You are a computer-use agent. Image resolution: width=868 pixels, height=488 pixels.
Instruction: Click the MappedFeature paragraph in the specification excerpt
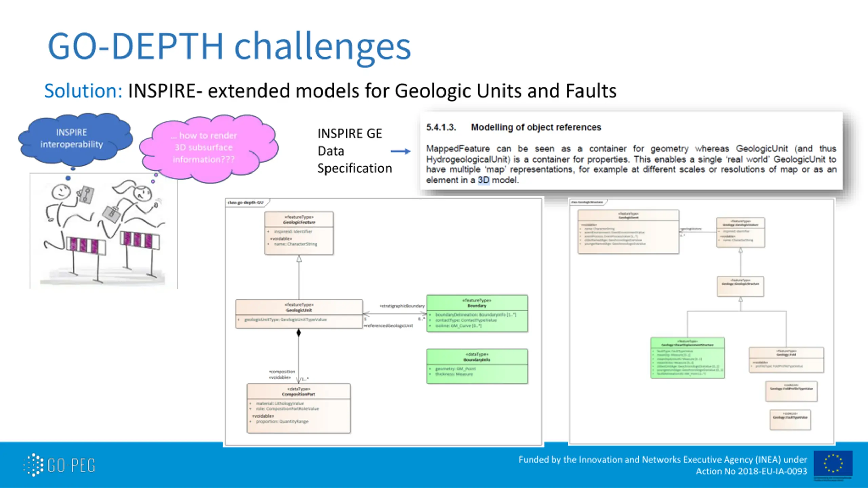click(631, 164)
